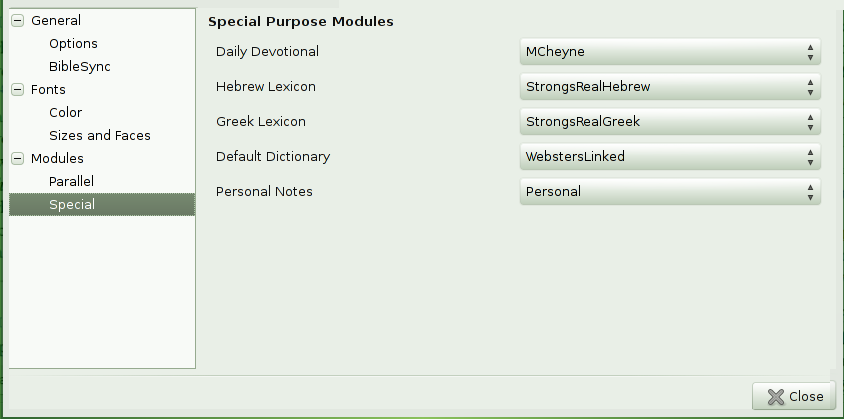
Task: Open Sizes and Faces settings
Action: click(x=100, y=135)
